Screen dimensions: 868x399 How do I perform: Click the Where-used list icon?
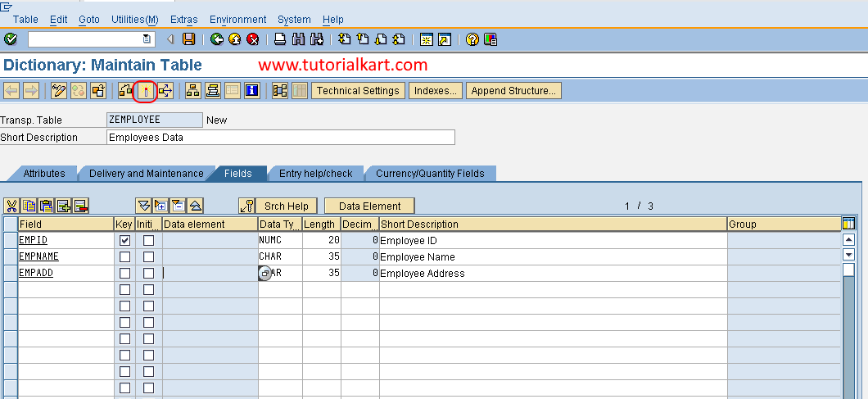pos(165,90)
